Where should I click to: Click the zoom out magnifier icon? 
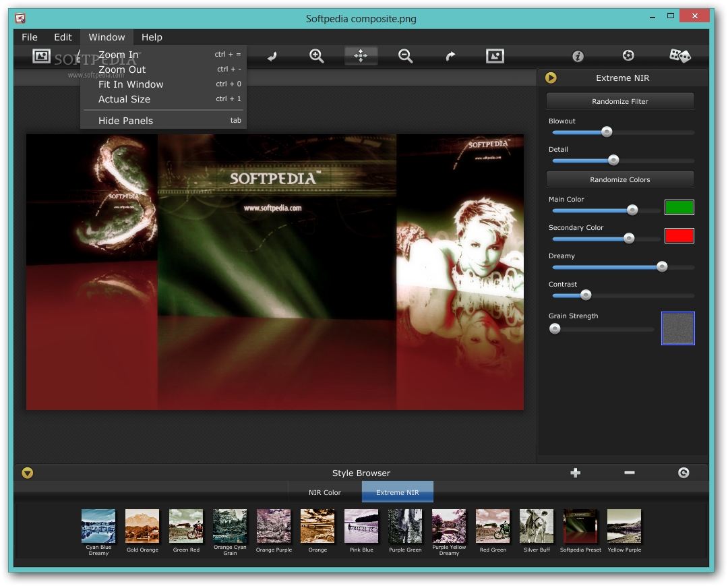tap(405, 56)
